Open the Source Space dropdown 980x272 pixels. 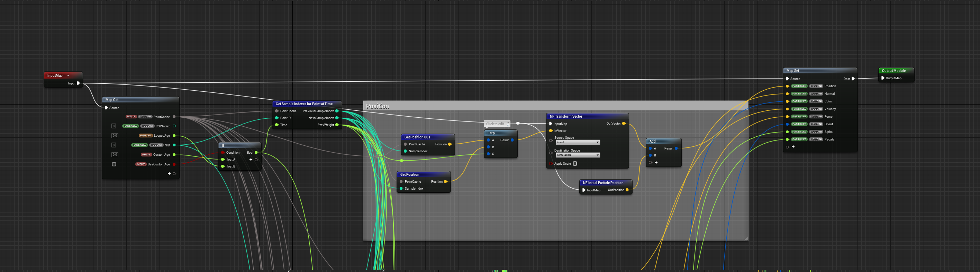578,142
